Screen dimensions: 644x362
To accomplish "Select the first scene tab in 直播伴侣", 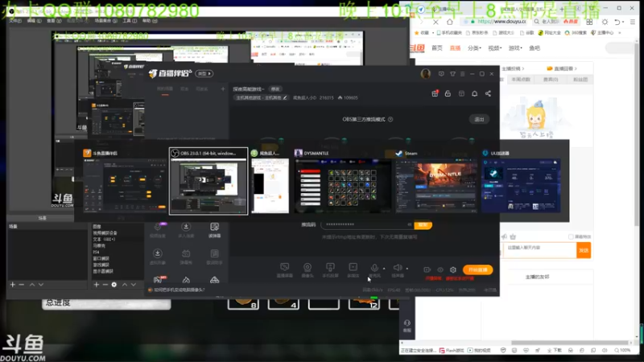I will 165,88.
